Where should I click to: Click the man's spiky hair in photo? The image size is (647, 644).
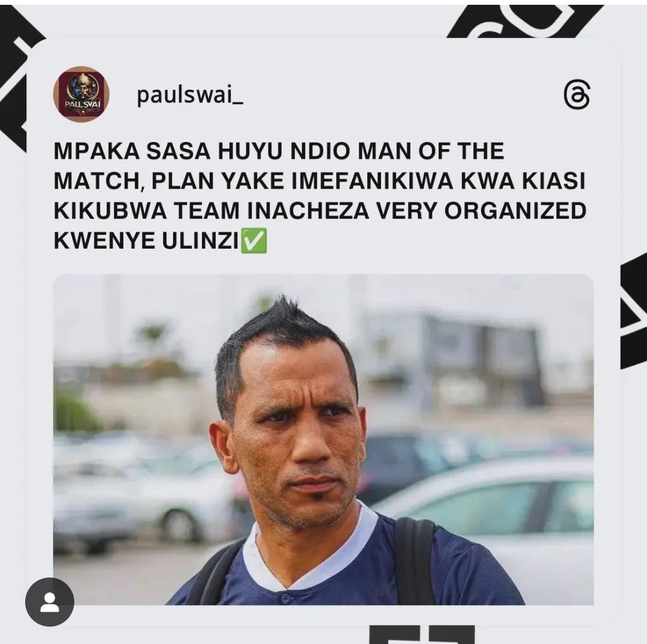[x=285, y=330]
